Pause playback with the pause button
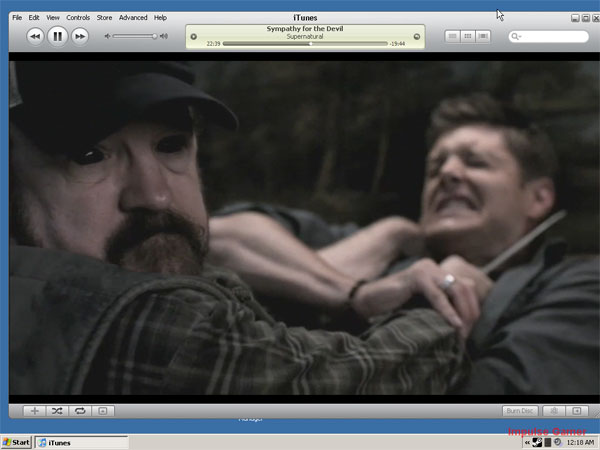Viewport: 600px width, 450px height. pyautogui.click(x=57, y=36)
